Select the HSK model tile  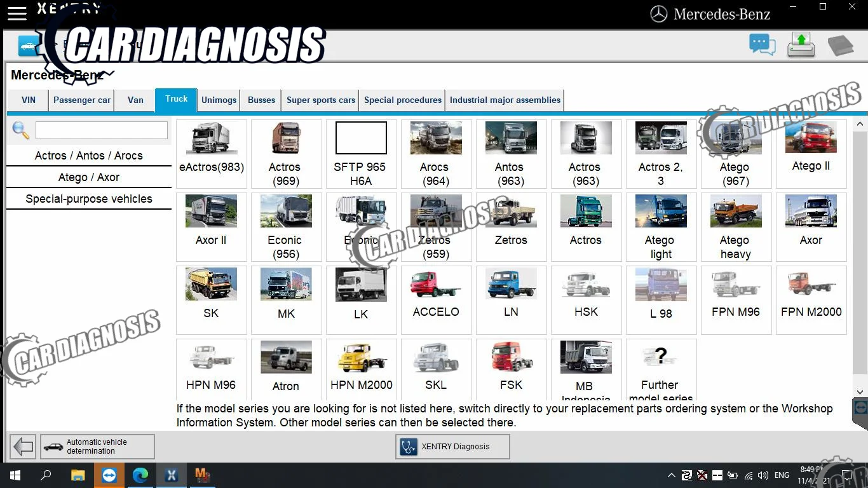tap(587, 301)
